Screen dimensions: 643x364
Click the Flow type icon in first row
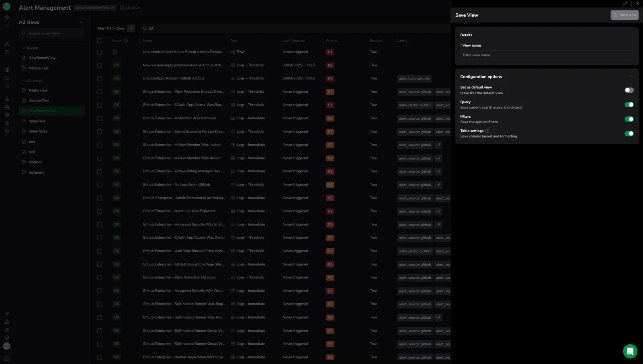[233, 52]
